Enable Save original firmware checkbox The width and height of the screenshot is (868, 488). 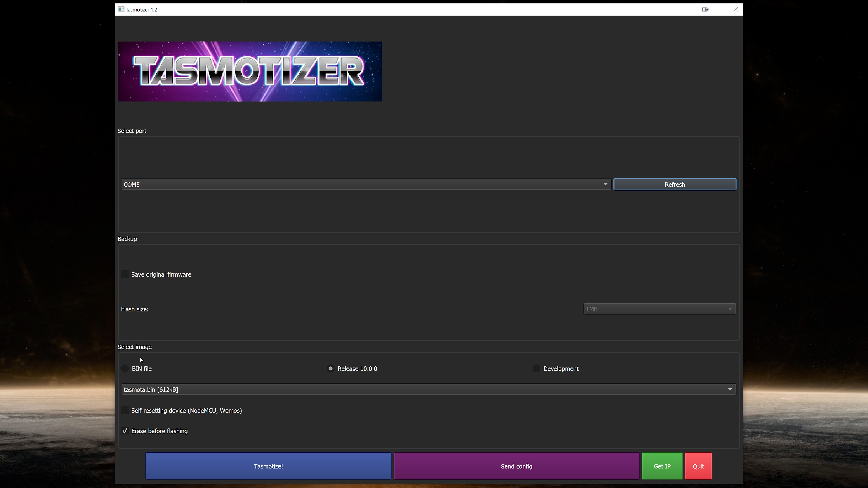(x=125, y=274)
